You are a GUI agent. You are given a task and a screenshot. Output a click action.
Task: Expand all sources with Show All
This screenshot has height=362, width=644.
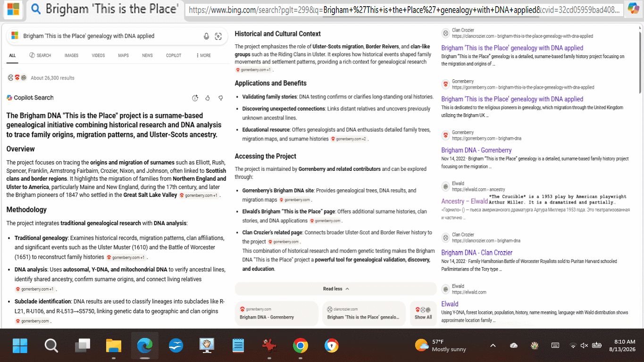click(423, 313)
